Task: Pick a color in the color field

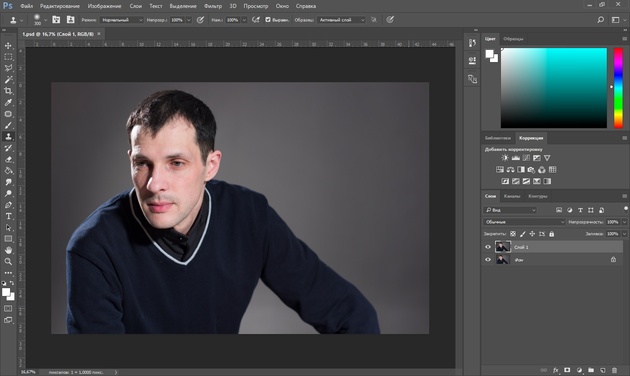Action: [554, 88]
